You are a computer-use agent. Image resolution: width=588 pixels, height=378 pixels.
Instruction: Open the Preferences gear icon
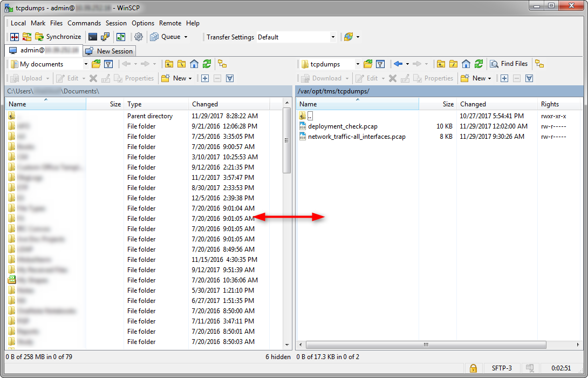[139, 37]
